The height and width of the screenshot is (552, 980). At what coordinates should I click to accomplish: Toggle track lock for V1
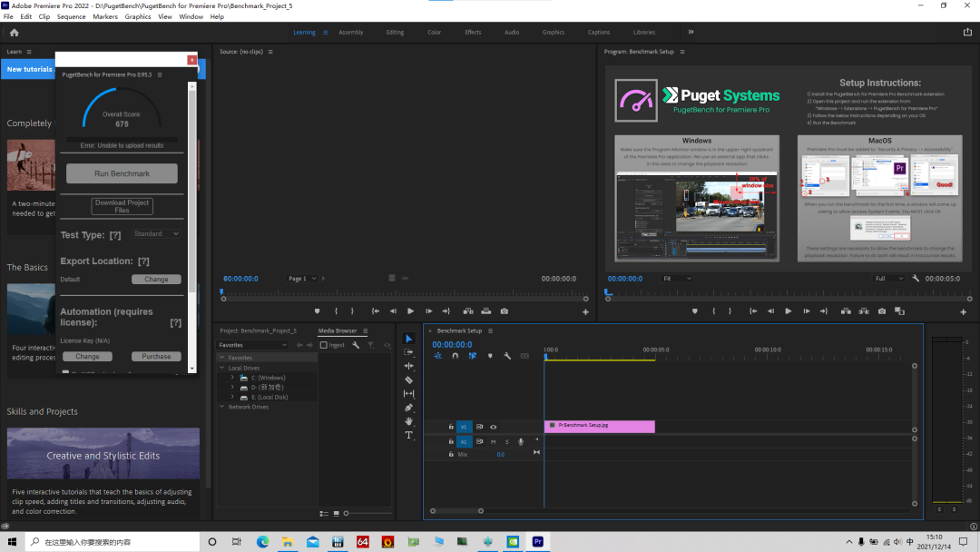click(451, 427)
